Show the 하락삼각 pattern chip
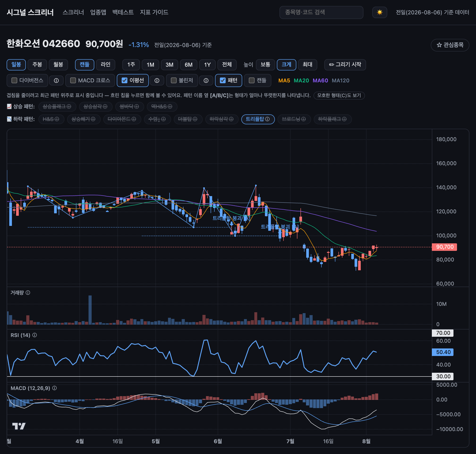This screenshot has width=476, height=454. click(x=222, y=119)
